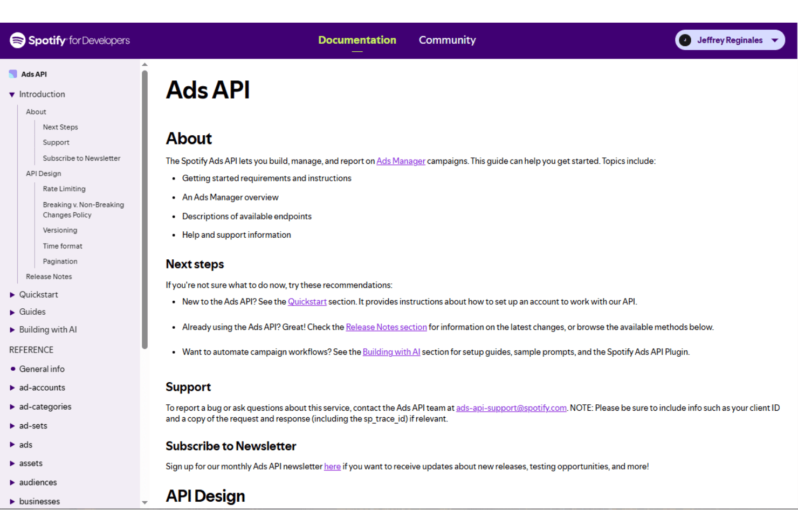Expand the Quickstart section arrow
This screenshot has height=532, width=798.
tap(12, 295)
